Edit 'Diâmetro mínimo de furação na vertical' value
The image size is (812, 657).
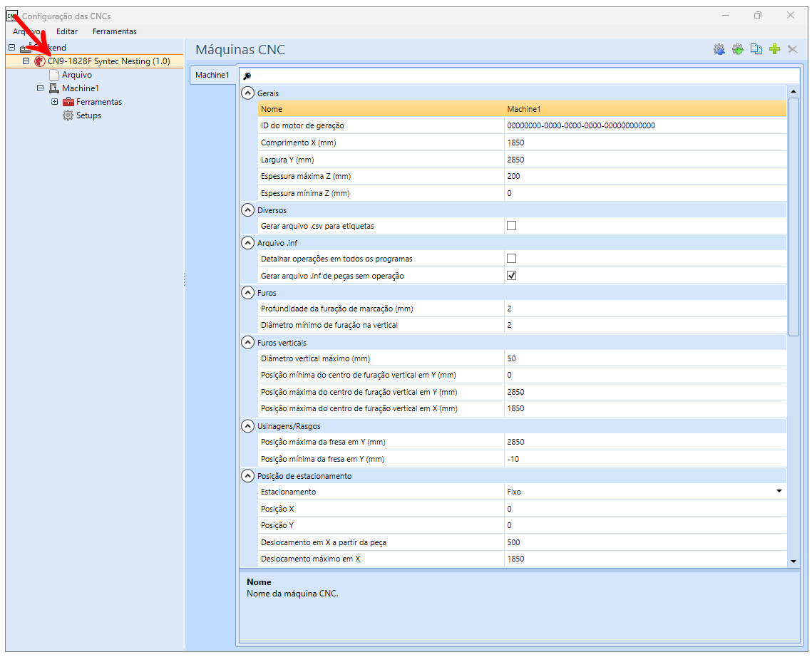coord(645,325)
